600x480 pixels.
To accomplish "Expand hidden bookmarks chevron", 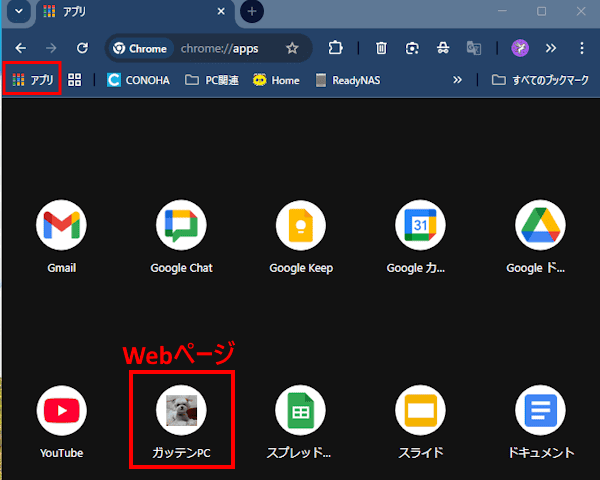I will (457, 80).
